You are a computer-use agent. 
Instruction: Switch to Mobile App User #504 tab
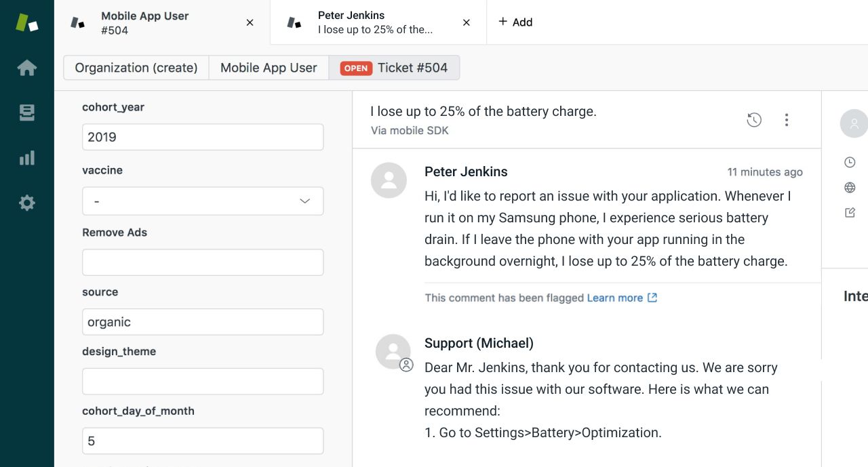(162, 22)
